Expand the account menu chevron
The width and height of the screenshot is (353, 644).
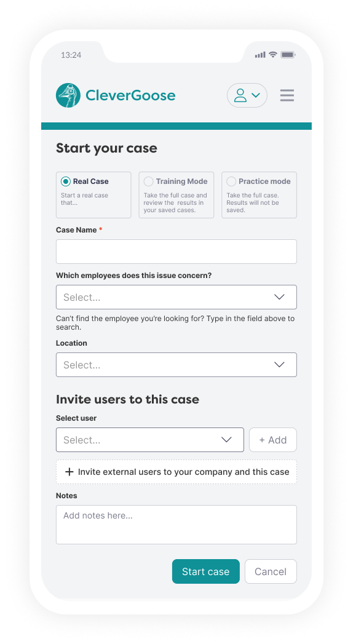pyautogui.click(x=256, y=95)
